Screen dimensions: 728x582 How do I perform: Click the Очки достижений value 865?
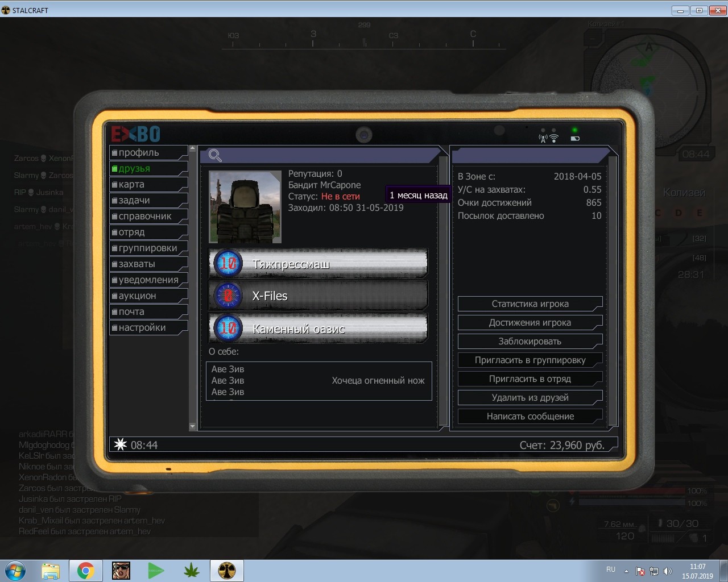point(594,203)
